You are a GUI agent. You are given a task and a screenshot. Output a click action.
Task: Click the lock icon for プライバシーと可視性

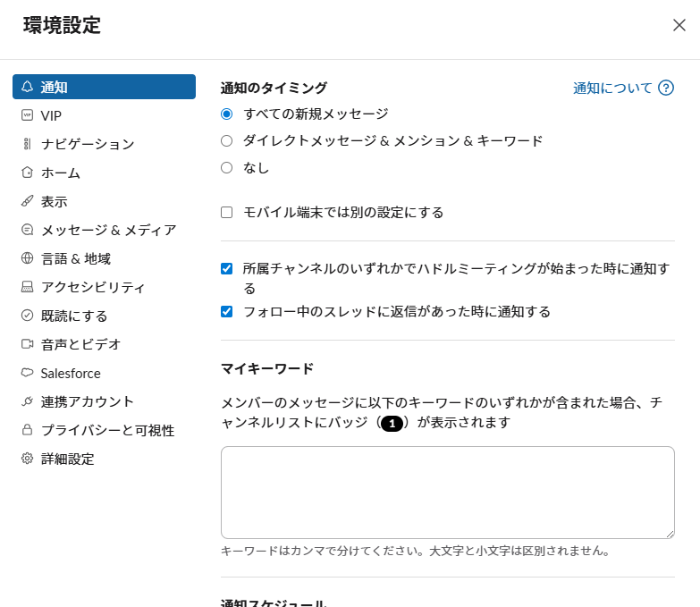27,430
